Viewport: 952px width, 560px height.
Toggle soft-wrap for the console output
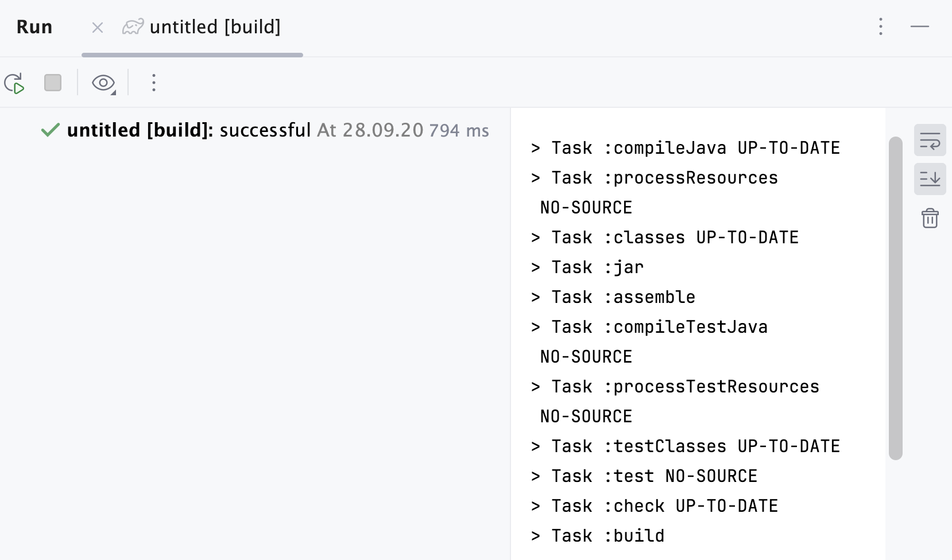click(x=931, y=140)
